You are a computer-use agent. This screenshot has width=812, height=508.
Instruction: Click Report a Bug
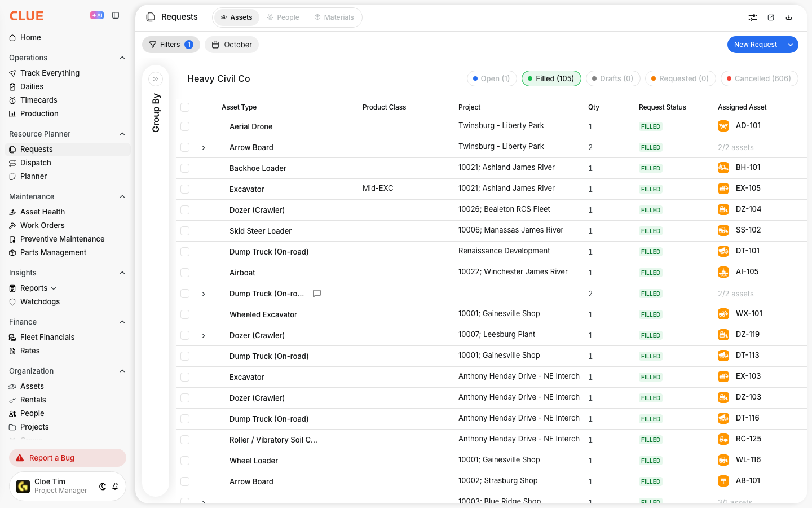(68, 458)
